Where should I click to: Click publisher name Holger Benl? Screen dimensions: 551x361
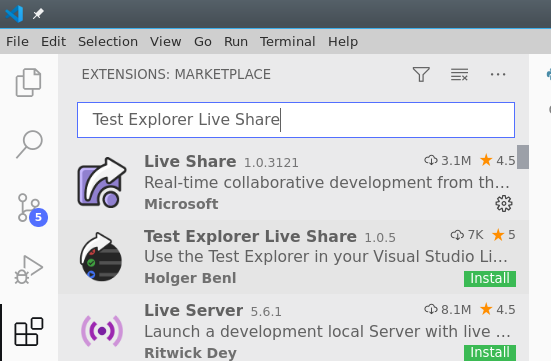[190, 278]
